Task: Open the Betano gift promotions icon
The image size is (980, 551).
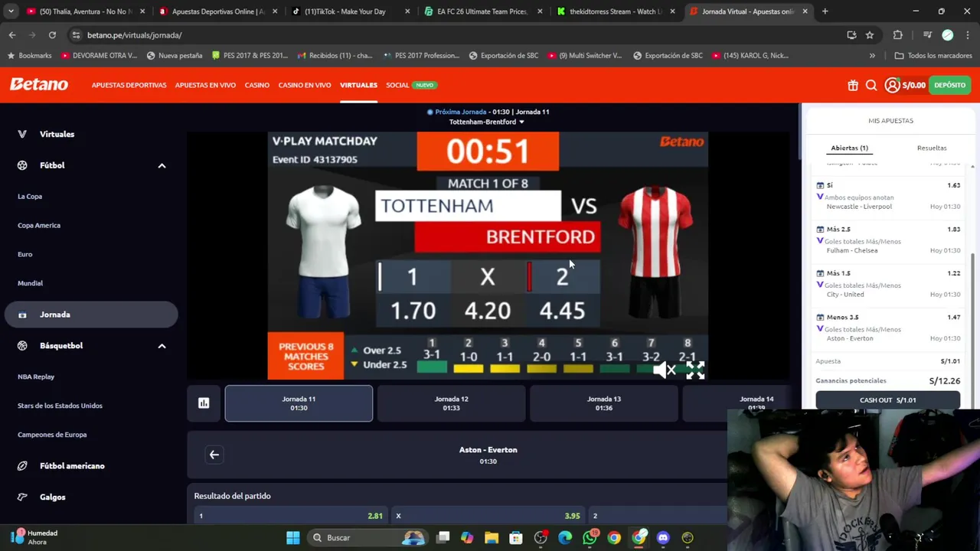Action: 853,85
